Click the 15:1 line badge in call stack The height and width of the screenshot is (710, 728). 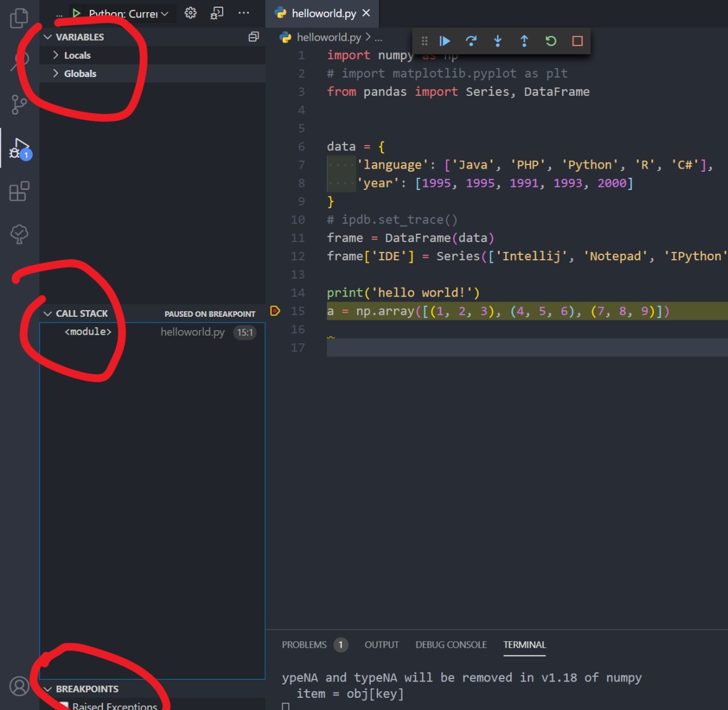coord(245,332)
